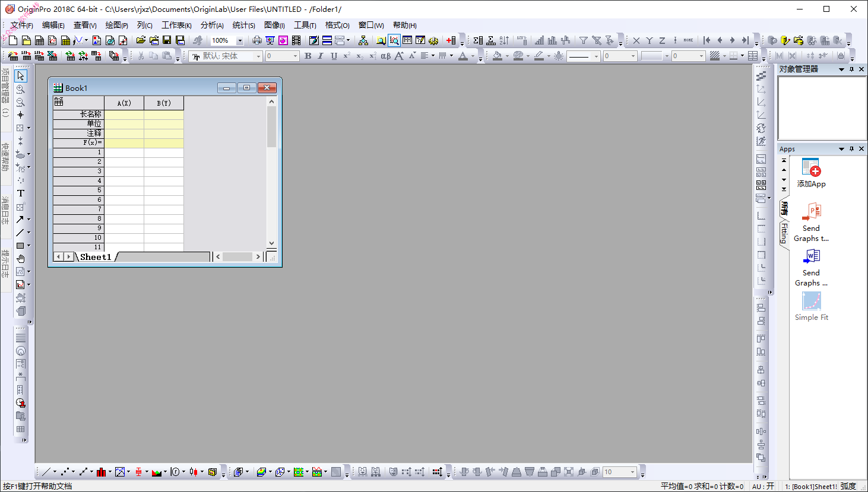This screenshot has height=492, width=868.
Task: Click the 长名称 row label
Action: click(x=78, y=114)
